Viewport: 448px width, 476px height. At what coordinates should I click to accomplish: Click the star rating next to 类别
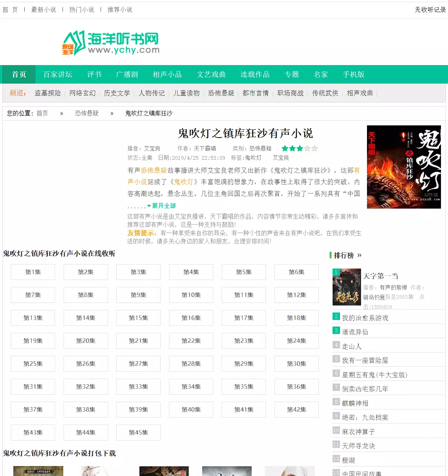[x=299, y=149]
